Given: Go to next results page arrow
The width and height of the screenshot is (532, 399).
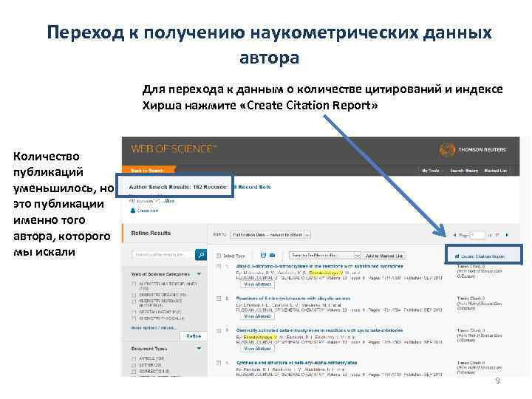Looking at the screenshot, I should (x=507, y=235).
